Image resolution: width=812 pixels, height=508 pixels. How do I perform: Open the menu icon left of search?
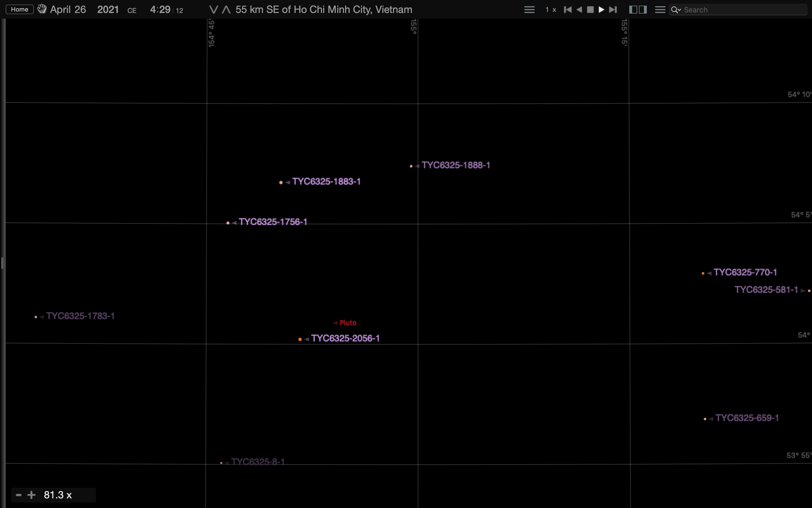click(660, 10)
